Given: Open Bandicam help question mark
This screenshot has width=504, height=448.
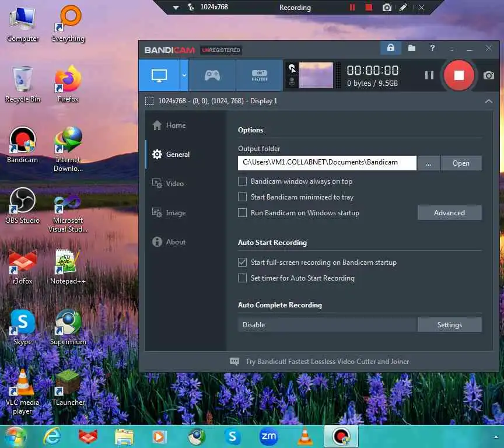Looking at the screenshot, I should click(432, 48).
